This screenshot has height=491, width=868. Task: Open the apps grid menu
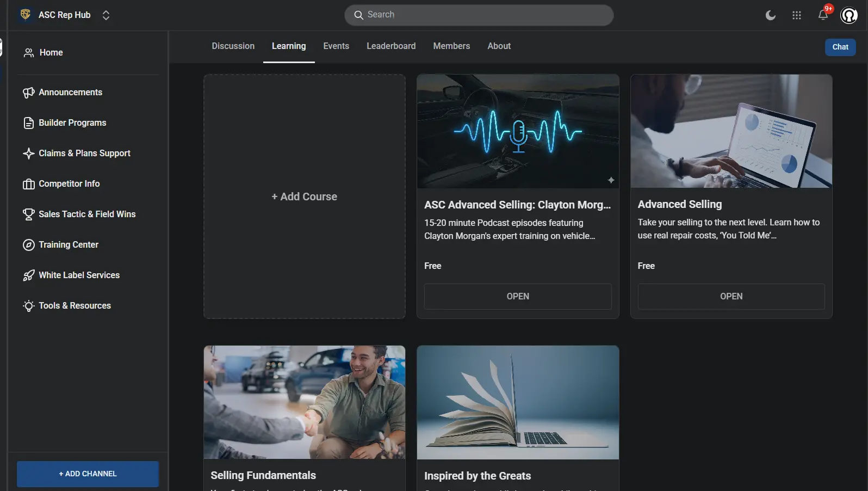[x=797, y=15]
